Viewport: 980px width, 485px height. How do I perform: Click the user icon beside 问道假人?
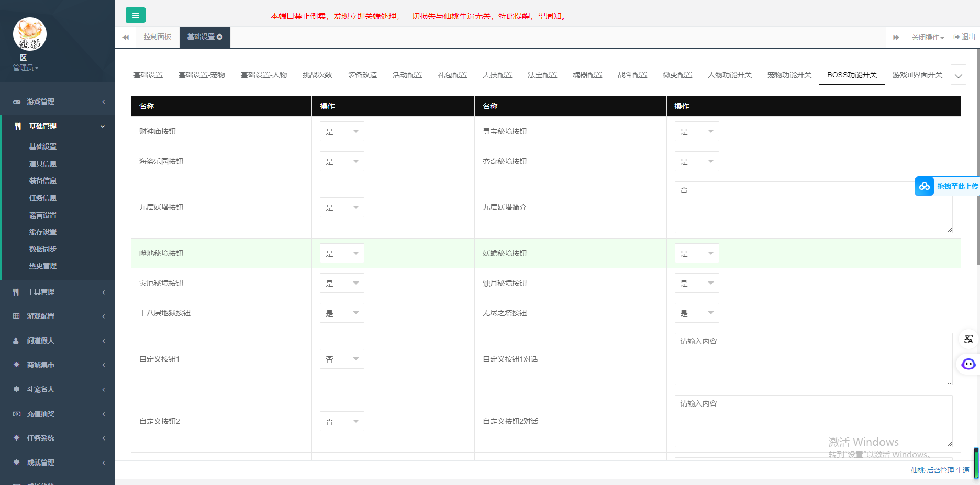click(x=16, y=341)
